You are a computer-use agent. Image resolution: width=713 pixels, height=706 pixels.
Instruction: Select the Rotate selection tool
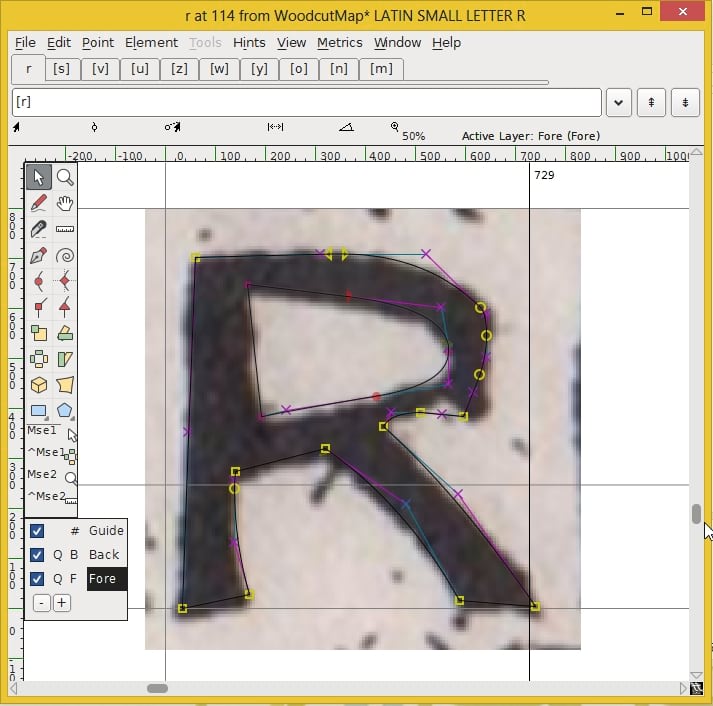65,333
